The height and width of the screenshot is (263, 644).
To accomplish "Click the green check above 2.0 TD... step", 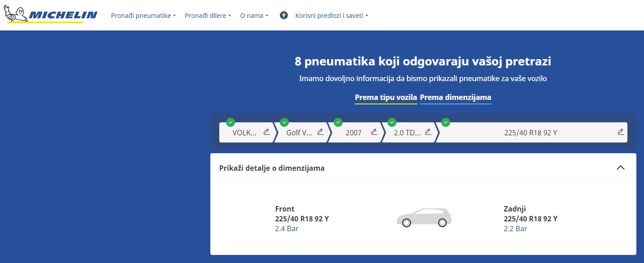I will click(392, 122).
